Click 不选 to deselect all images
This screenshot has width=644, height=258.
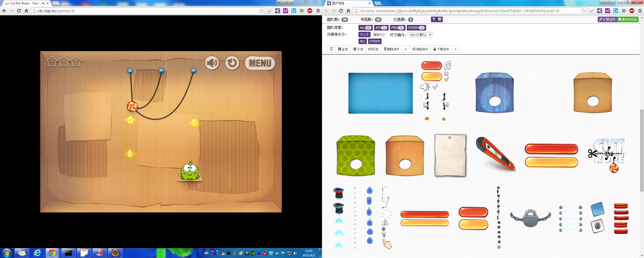pyautogui.click(x=358, y=49)
